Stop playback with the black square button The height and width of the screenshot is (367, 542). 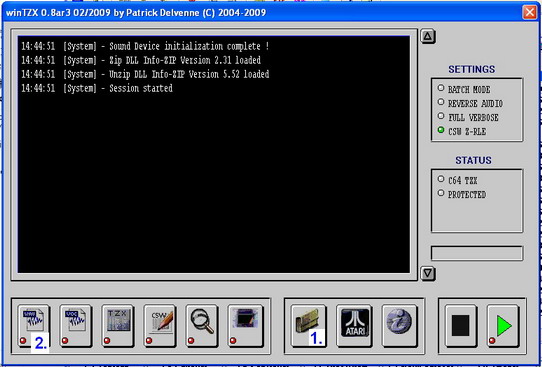click(461, 326)
